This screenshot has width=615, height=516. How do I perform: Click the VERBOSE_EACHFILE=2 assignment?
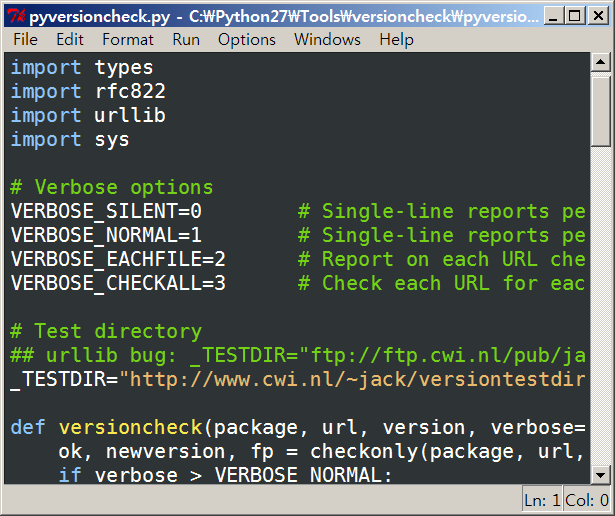point(118,259)
